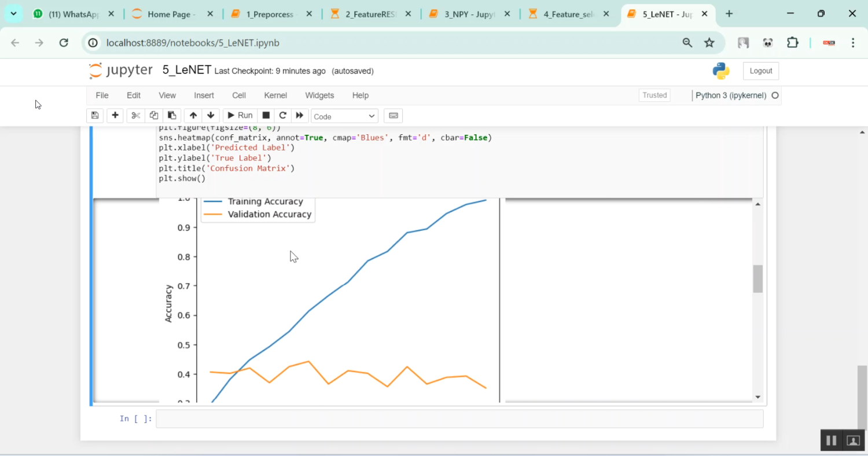Restart the kernel using circular arrow icon
This screenshot has height=456, width=868.
coord(282,116)
